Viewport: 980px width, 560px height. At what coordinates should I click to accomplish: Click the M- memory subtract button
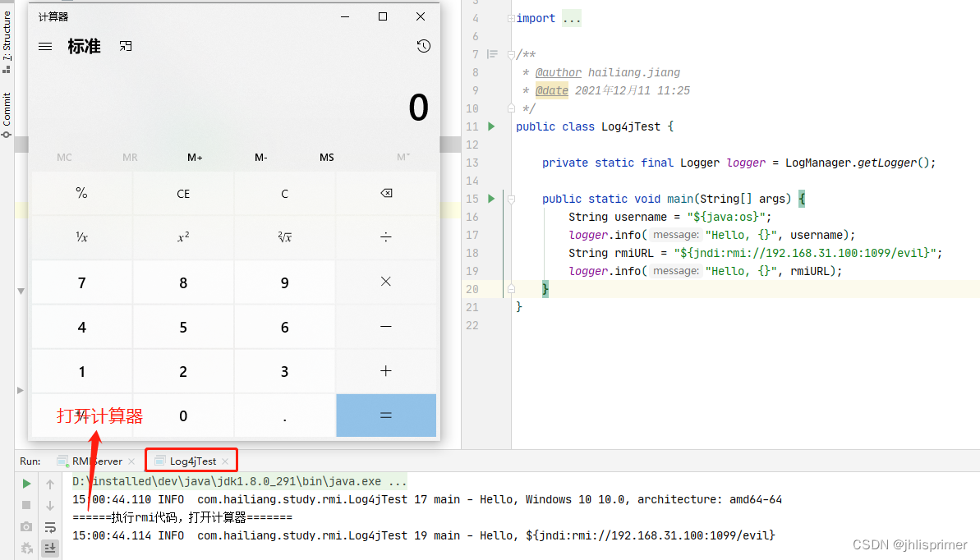coord(261,158)
